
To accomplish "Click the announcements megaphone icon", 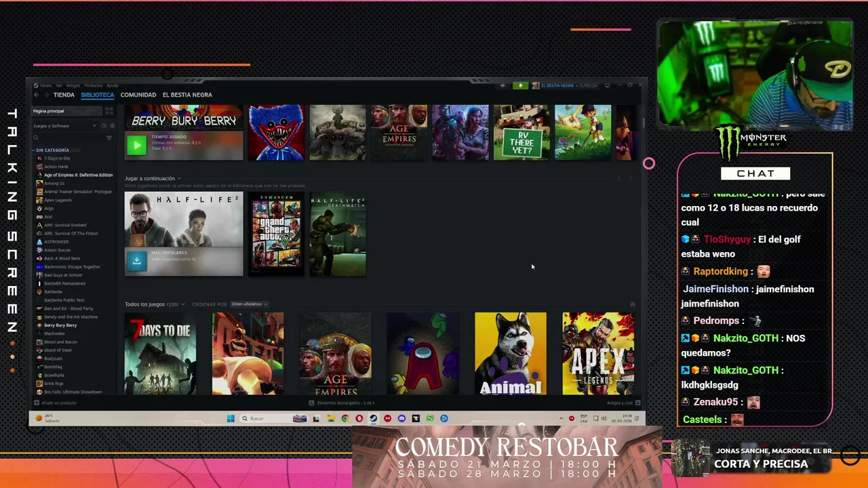I will click(x=502, y=85).
